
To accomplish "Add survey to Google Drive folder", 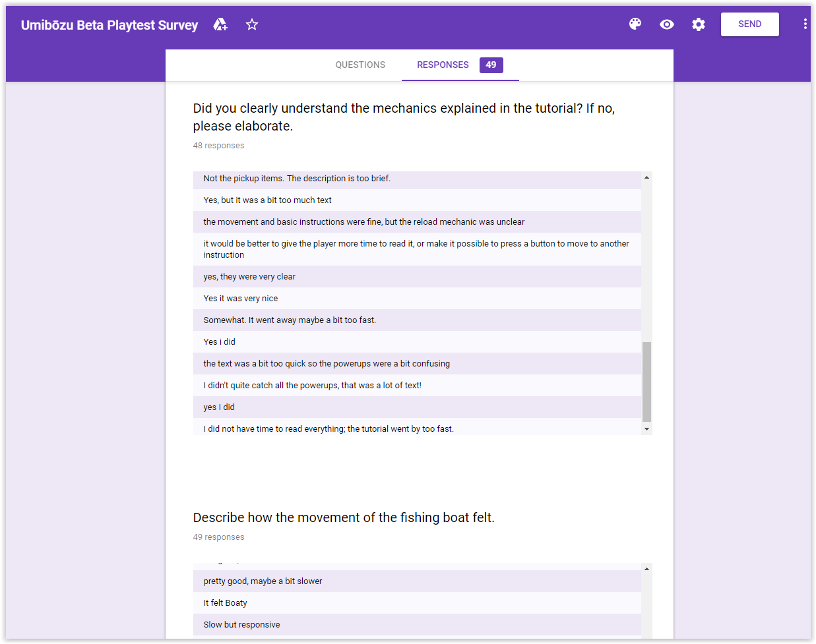I will click(220, 25).
